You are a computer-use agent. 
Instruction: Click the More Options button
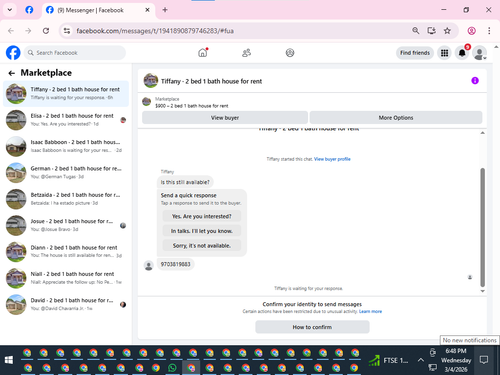pyautogui.click(x=396, y=118)
